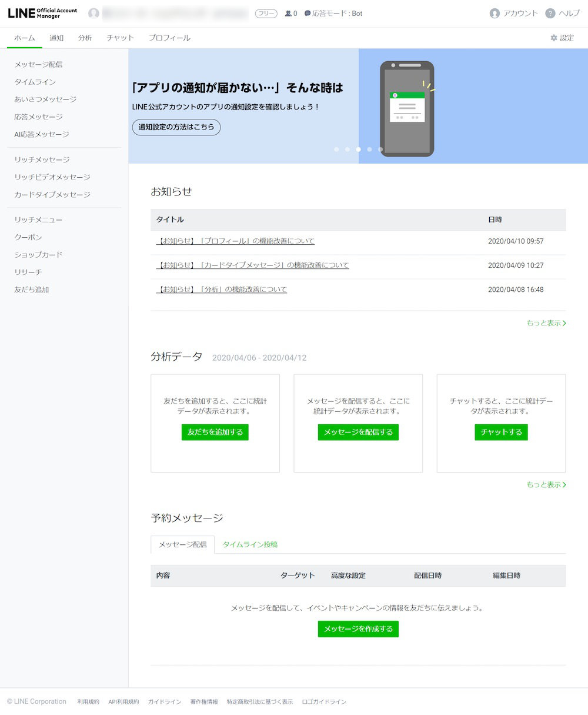
Task: Switch to the ホーム tab
Action: [25, 38]
